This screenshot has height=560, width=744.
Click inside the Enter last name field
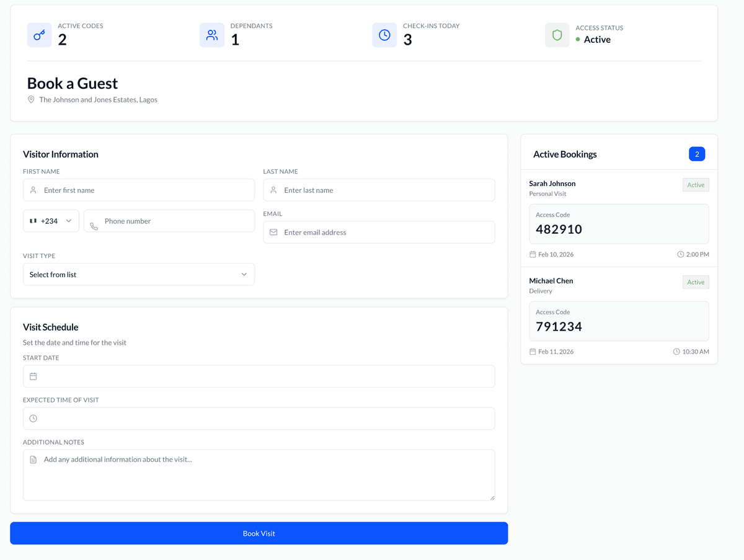pyautogui.click(x=379, y=190)
